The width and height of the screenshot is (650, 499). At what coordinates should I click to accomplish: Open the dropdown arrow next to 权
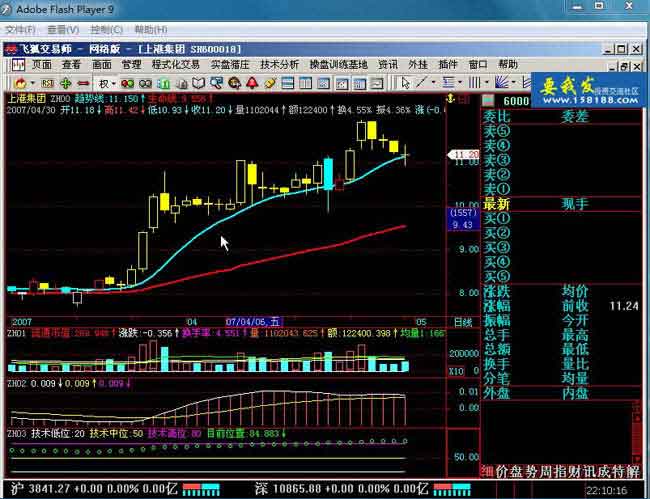pyautogui.click(x=114, y=84)
